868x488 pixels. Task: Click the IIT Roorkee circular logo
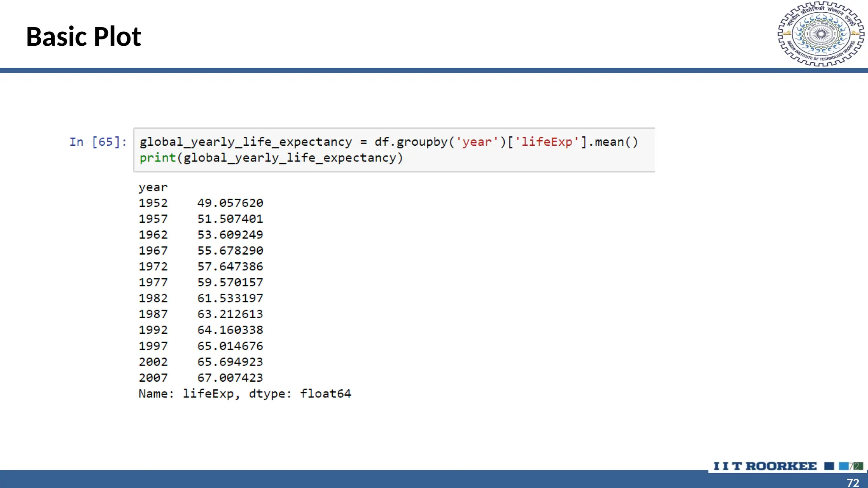click(x=821, y=34)
